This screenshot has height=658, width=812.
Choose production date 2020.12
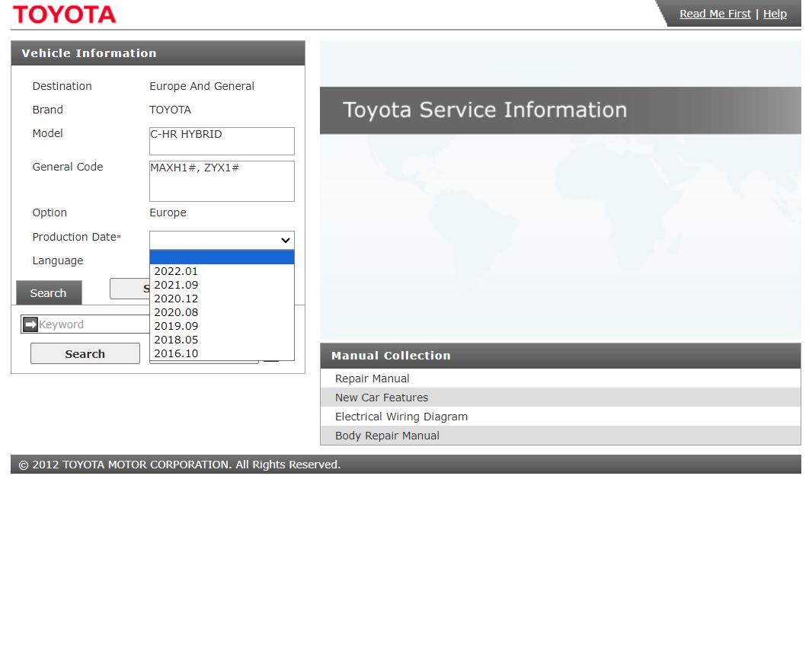click(222, 299)
